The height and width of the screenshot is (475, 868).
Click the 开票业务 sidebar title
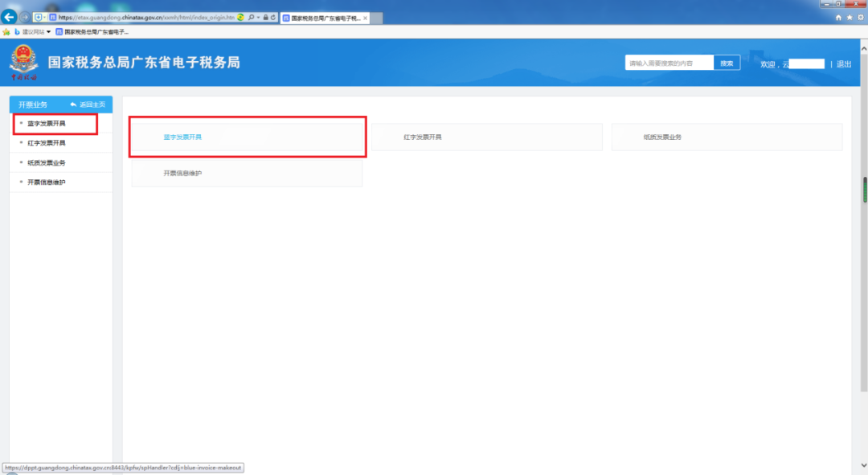(33, 104)
